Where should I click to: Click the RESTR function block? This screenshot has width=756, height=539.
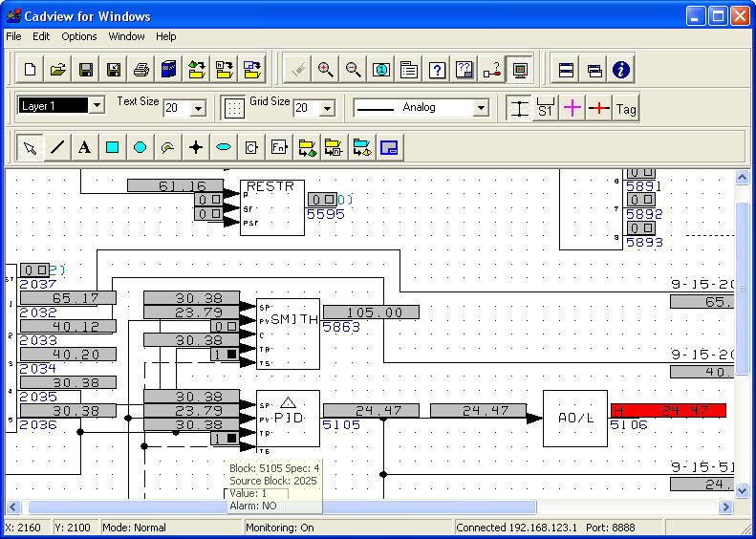[272, 207]
